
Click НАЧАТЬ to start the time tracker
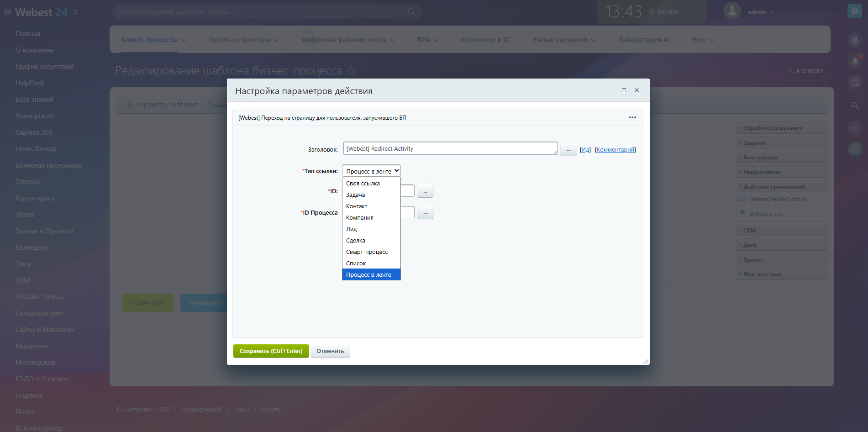[665, 11]
